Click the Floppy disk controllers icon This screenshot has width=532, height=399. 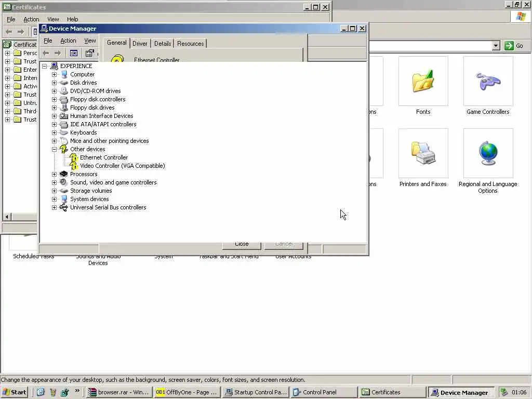[x=64, y=99]
